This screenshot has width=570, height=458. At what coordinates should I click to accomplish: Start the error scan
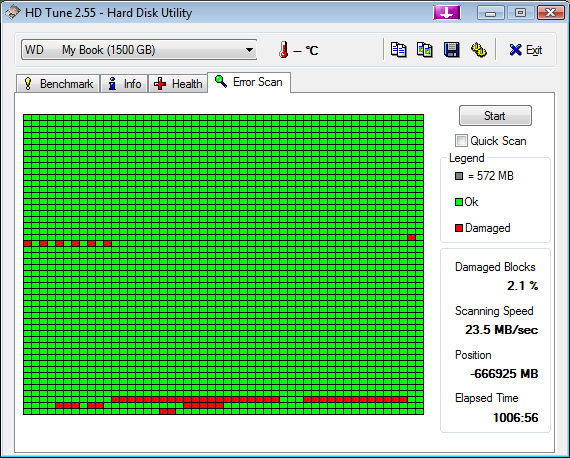[x=495, y=116]
